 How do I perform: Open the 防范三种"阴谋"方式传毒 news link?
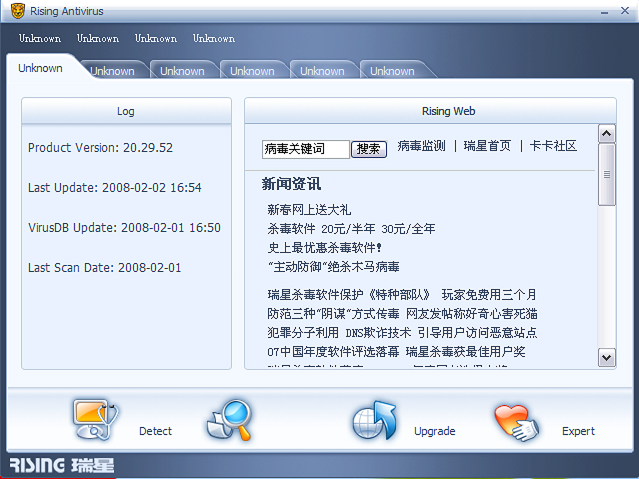(402, 313)
